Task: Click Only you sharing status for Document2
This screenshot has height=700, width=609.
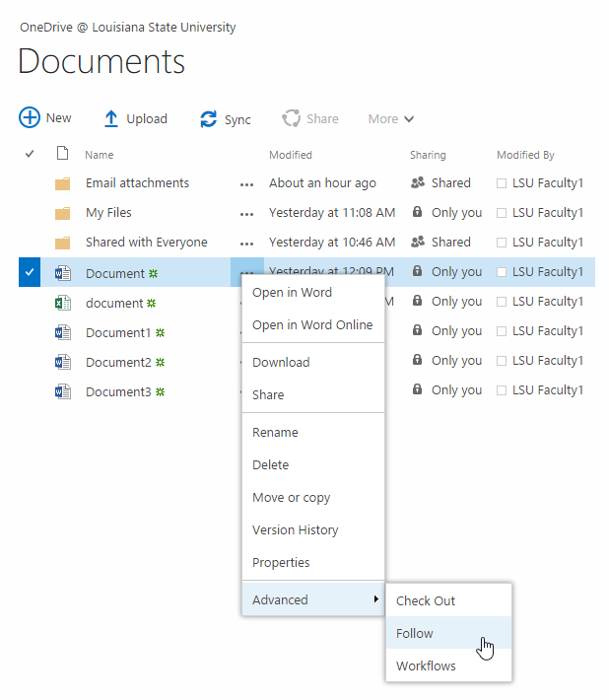Action: [456, 361]
